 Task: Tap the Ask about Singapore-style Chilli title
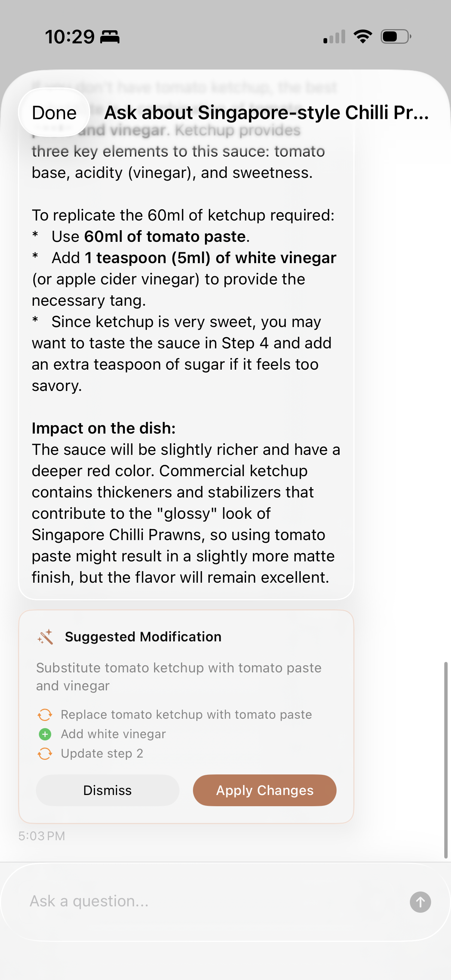[266, 113]
